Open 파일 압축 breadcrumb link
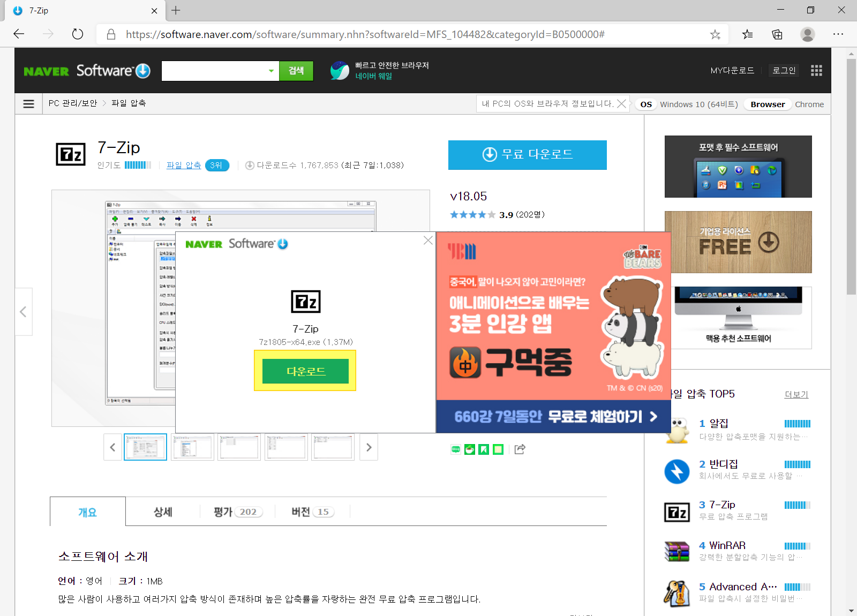The width and height of the screenshot is (857, 616). (x=129, y=103)
